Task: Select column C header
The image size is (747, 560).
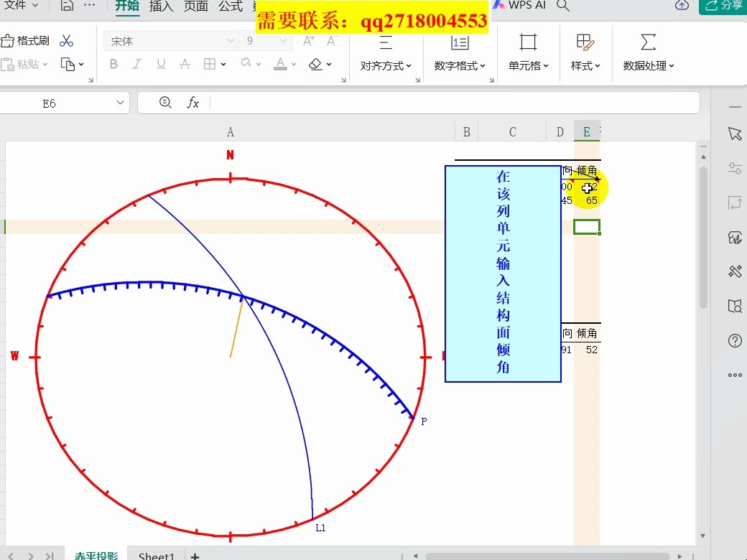Action: [x=512, y=132]
